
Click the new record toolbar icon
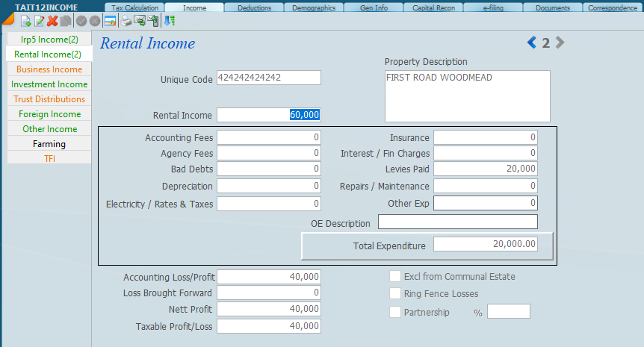click(x=25, y=21)
